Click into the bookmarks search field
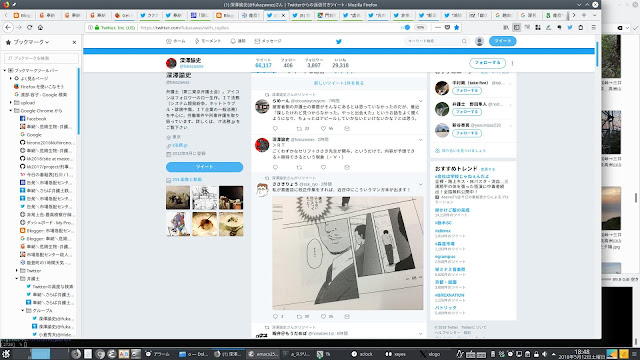The height and width of the screenshot is (360, 640). (41, 58)
